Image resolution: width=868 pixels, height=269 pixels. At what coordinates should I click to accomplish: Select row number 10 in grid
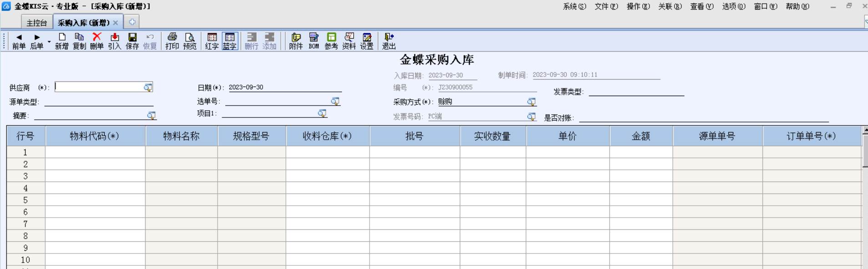click(25, 260)
